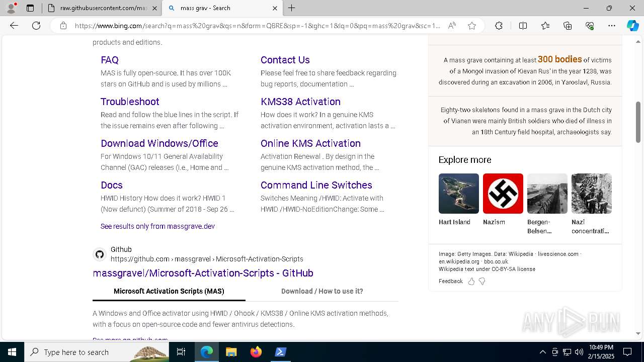
Task: Open Edge Settings and more menu
Action: [x=612, y=26]
